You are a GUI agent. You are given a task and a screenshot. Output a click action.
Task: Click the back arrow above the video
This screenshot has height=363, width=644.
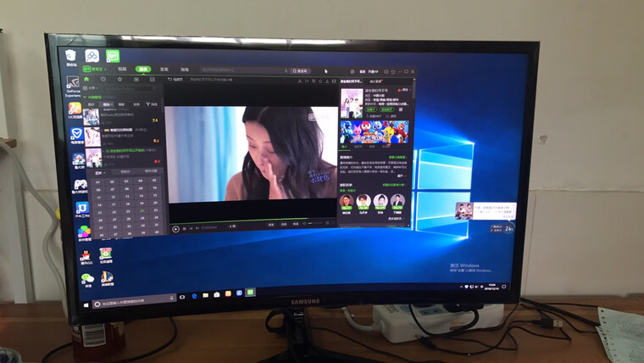(169, 80)
